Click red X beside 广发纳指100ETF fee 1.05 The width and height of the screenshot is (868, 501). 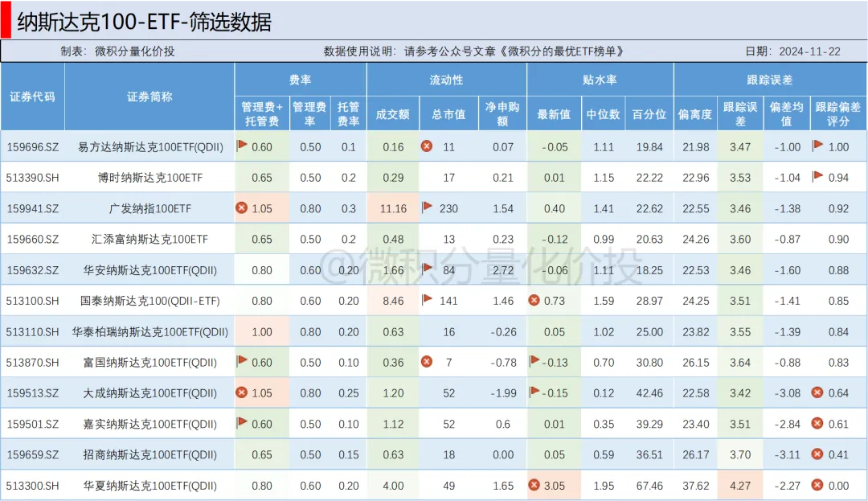(x=241, y=207)
